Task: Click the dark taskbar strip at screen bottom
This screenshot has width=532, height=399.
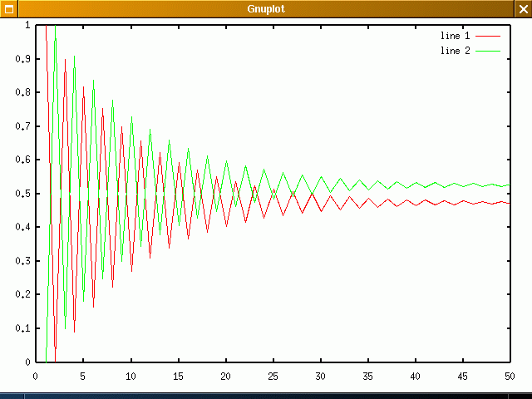Action: (266, 395)
